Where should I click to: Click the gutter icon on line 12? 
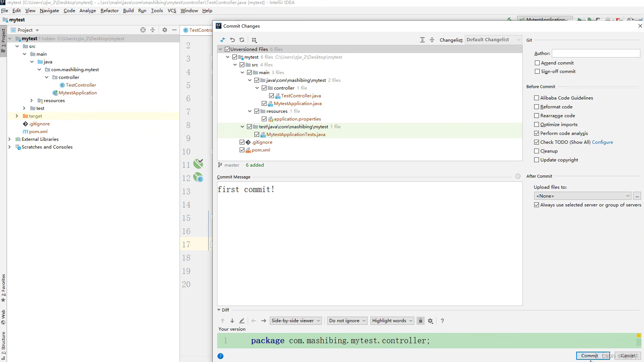198,178
